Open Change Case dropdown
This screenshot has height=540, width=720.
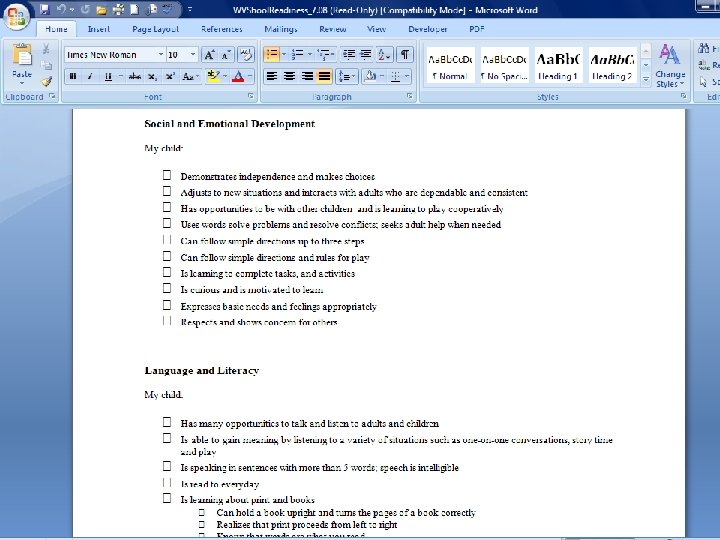pyautogui.click(x=190, y=76)
